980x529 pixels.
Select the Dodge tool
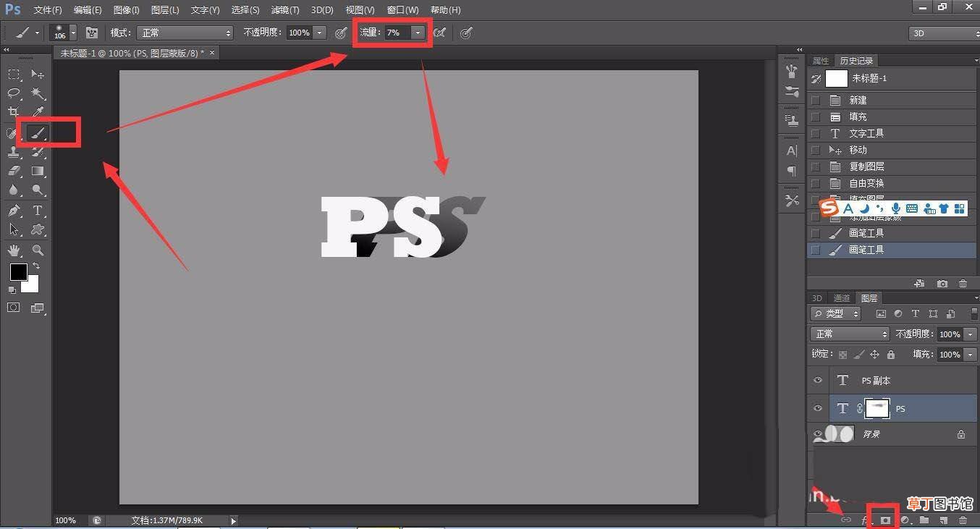[x=38, y=190]
